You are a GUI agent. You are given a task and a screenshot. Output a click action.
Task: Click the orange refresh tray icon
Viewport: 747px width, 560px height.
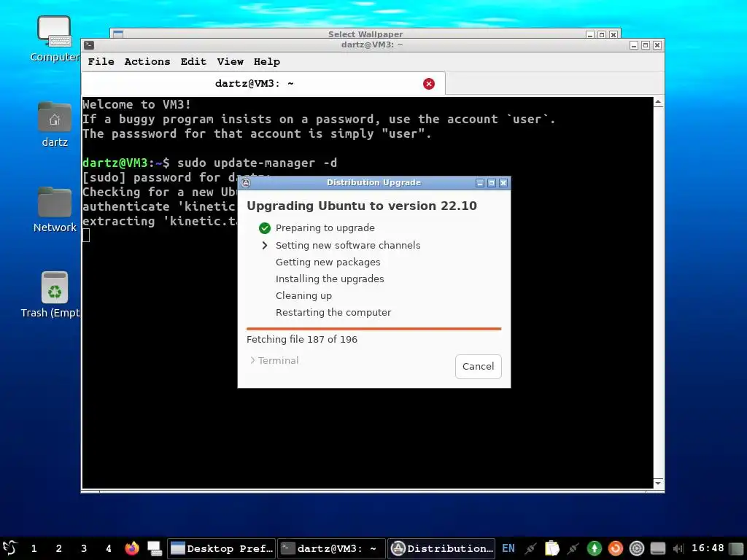pos(616,548)
